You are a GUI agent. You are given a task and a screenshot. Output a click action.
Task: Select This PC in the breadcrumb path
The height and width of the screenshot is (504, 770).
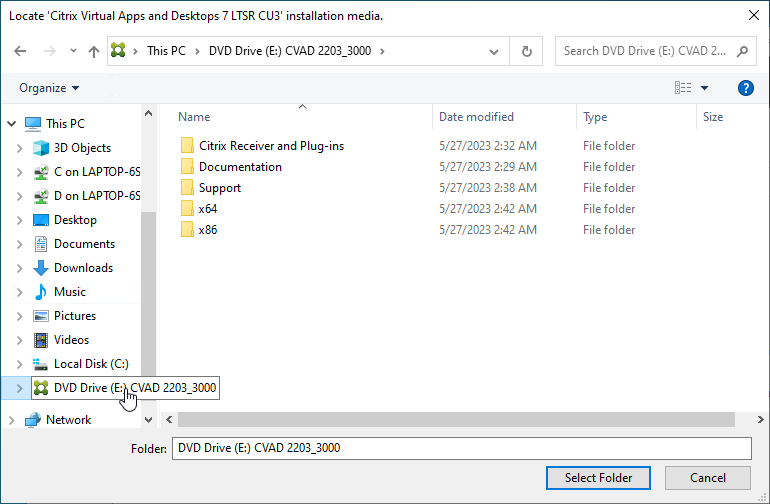(x=166, y=51)
